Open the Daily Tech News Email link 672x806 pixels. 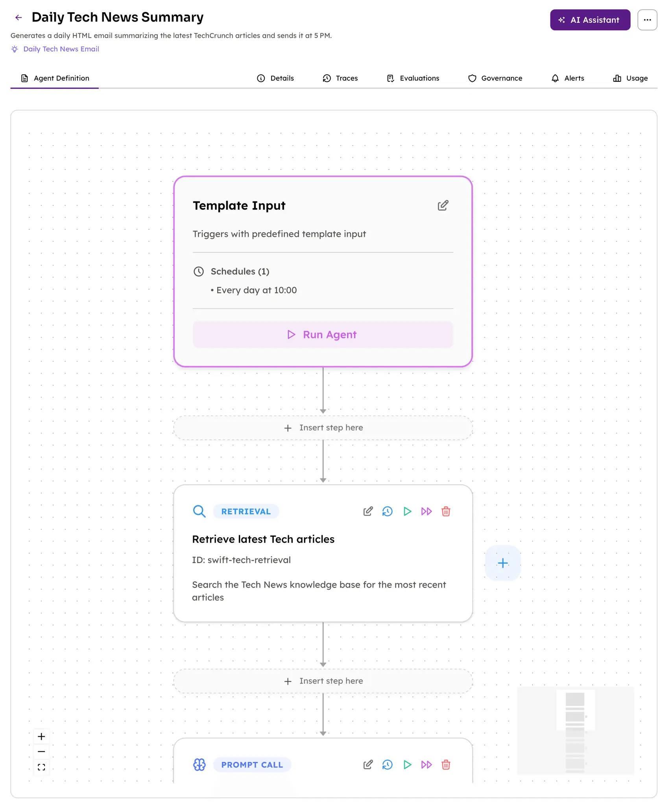click(x=61, y=49)
